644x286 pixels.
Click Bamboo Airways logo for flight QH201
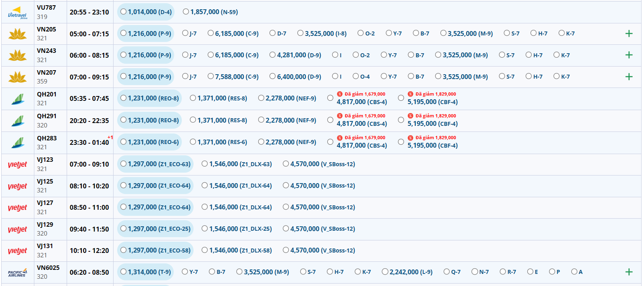tap(18, 99)
